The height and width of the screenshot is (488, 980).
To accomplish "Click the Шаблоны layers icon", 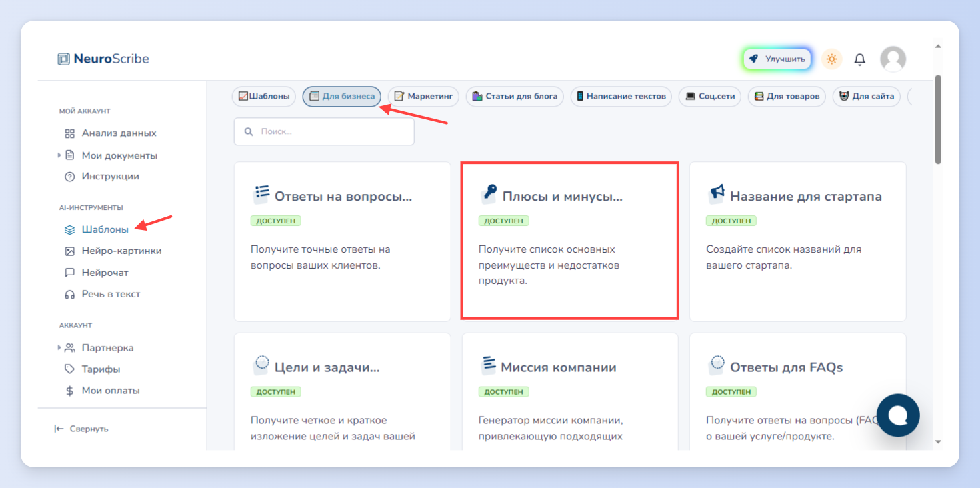I will 70,229.
